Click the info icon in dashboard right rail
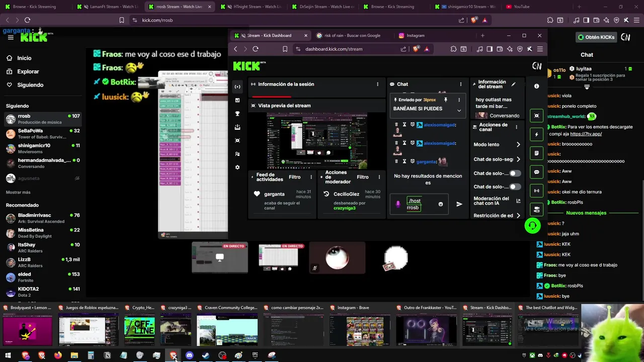644x362 pixels. tap(536, 86)
